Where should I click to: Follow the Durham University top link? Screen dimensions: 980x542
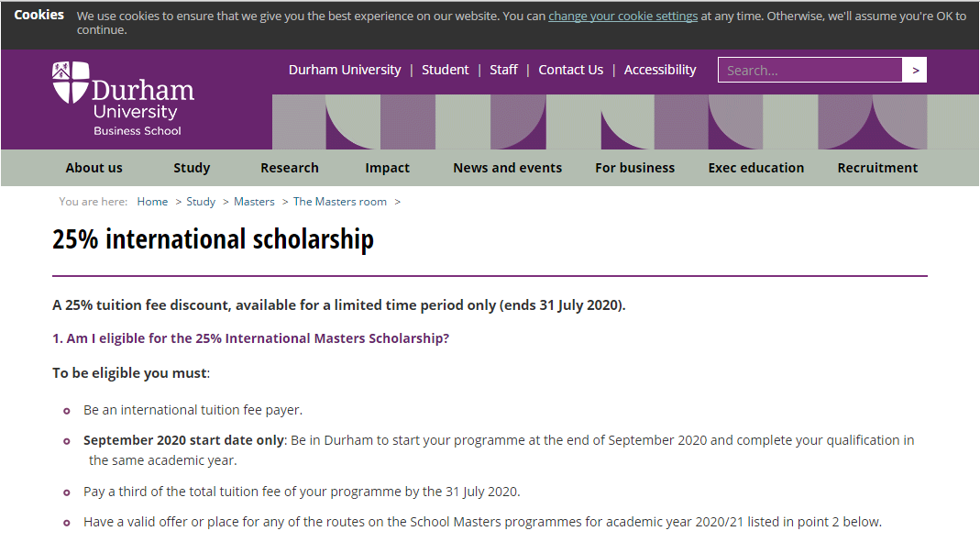[345, 70]
